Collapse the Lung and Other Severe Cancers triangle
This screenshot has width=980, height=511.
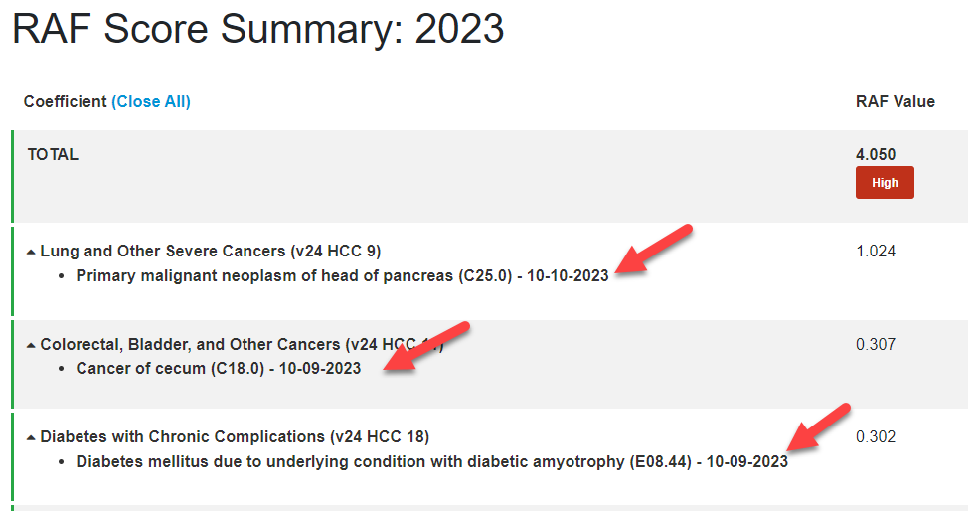click(x=31, y=252)
